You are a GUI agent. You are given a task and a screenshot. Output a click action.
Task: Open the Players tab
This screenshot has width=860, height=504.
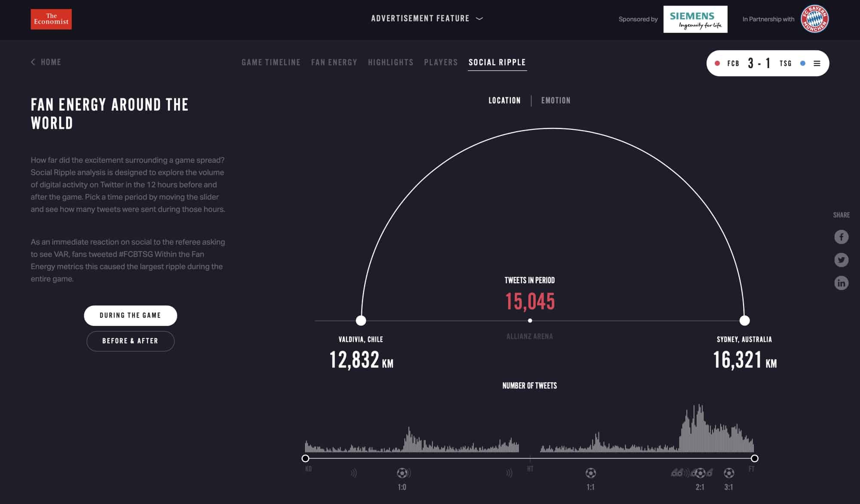pos(441,62)
